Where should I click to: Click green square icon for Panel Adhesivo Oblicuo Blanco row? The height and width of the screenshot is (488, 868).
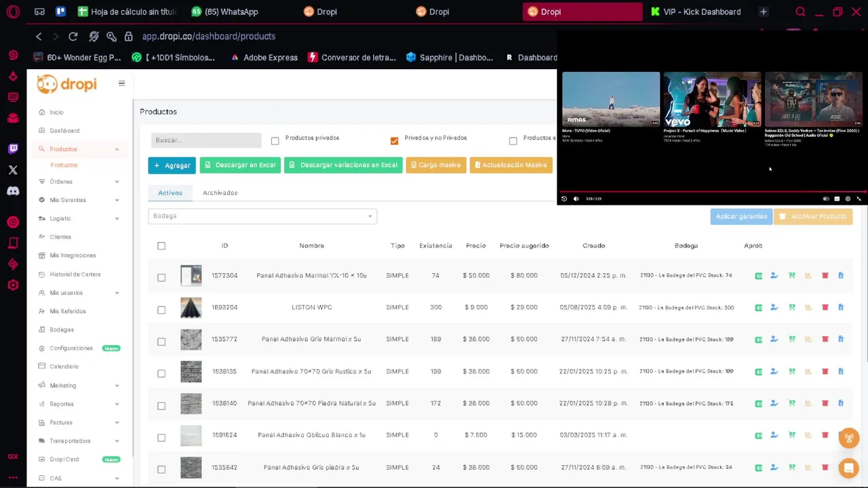pos(758,435)
